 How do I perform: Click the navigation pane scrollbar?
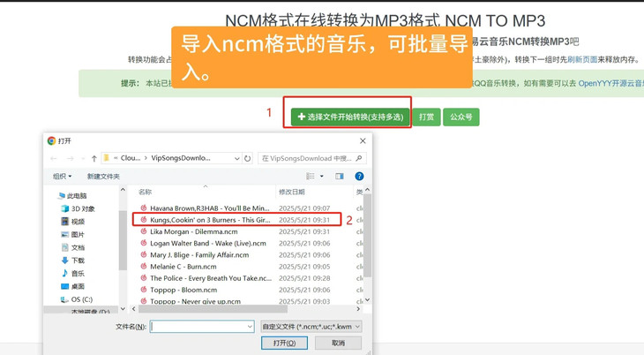[x=123, y=240]
